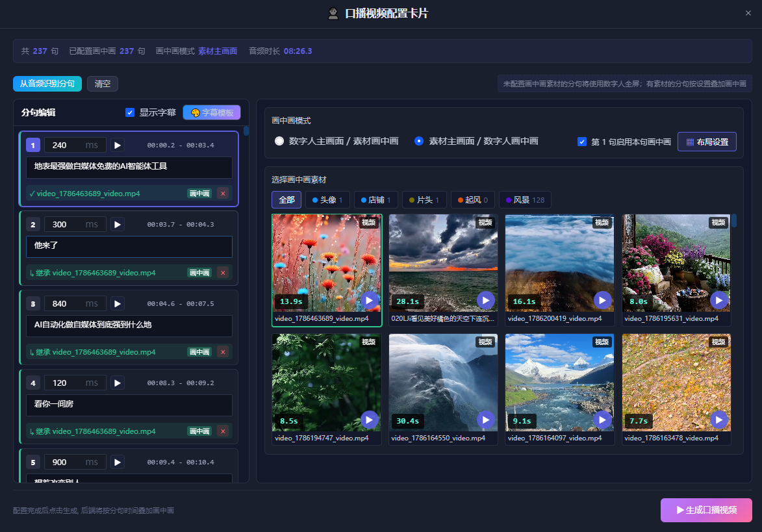Click the 画中画 tag on sentence 1

pyautogui.click(x=199, y=194)
